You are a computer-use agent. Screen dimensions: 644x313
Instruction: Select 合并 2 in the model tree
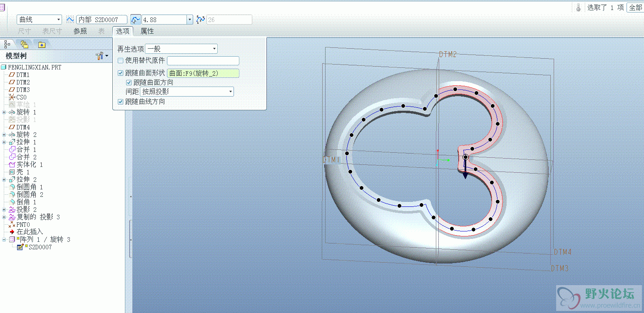26,157
